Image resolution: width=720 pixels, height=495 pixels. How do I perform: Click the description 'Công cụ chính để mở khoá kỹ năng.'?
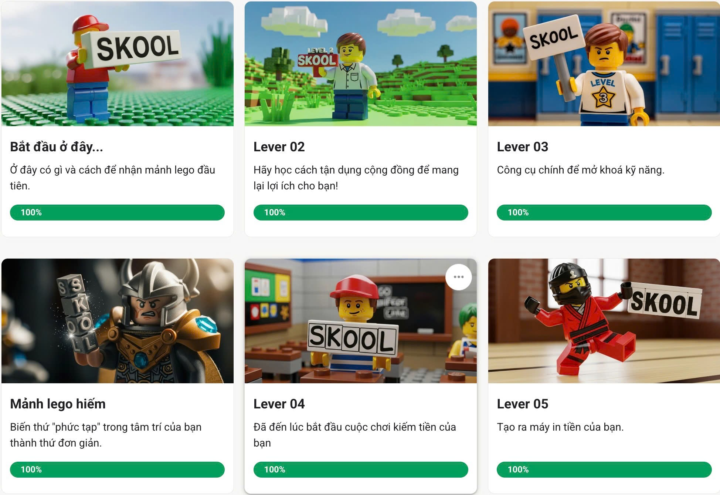[x=580, y=170]
